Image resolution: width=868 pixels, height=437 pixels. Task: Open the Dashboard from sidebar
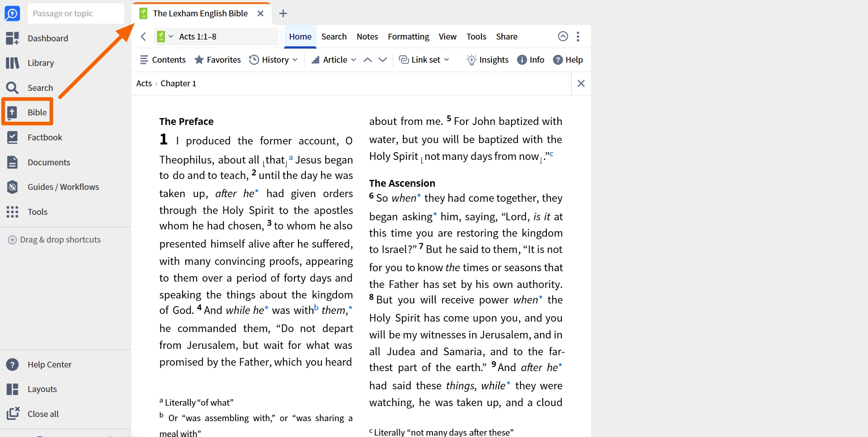pyautogui.click(x=37, y=38)
